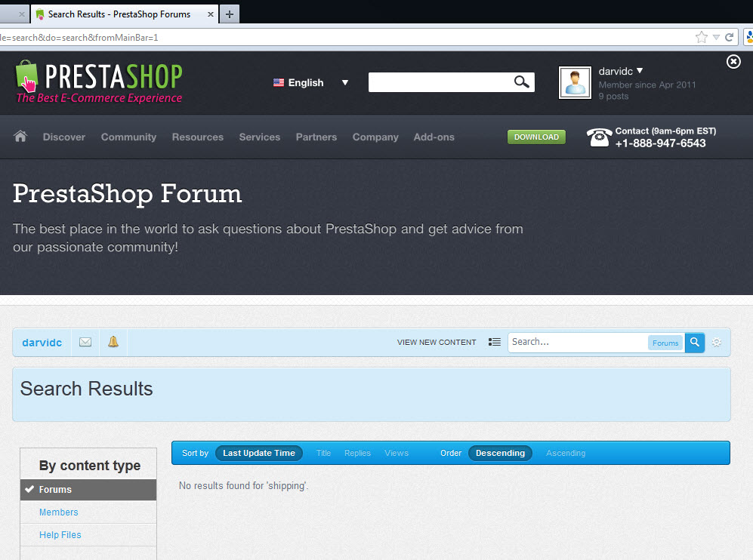Image resolution: width=753 pixels, height=560 pixels.
Task: Open the Community menu
Action: (x=128, y=137)
